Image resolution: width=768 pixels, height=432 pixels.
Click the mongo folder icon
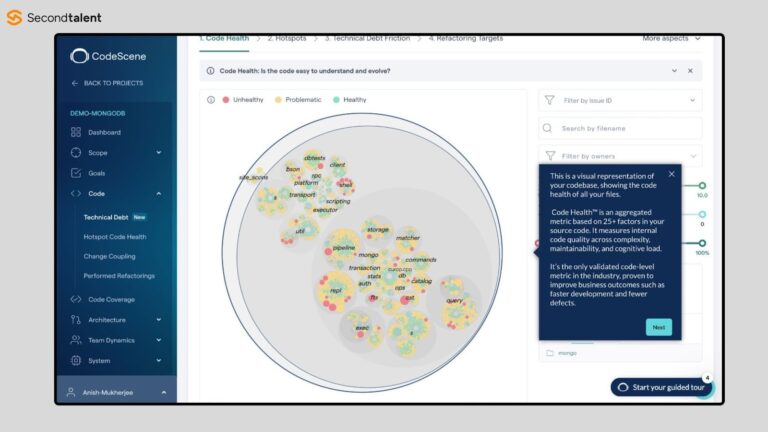(x=550, y=353)
